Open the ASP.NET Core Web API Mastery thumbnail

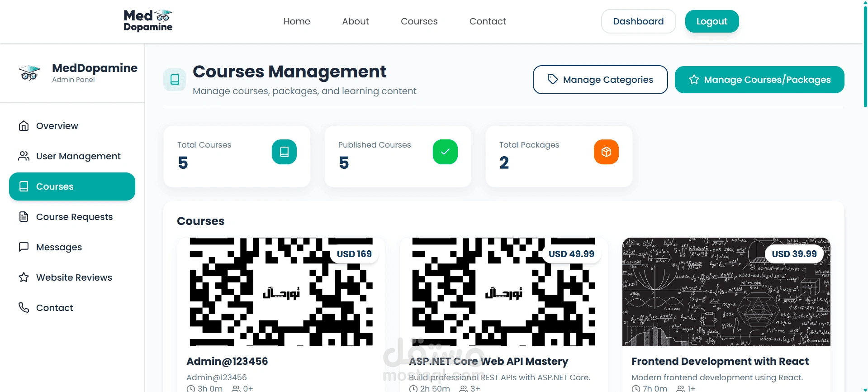click(504, 292)
